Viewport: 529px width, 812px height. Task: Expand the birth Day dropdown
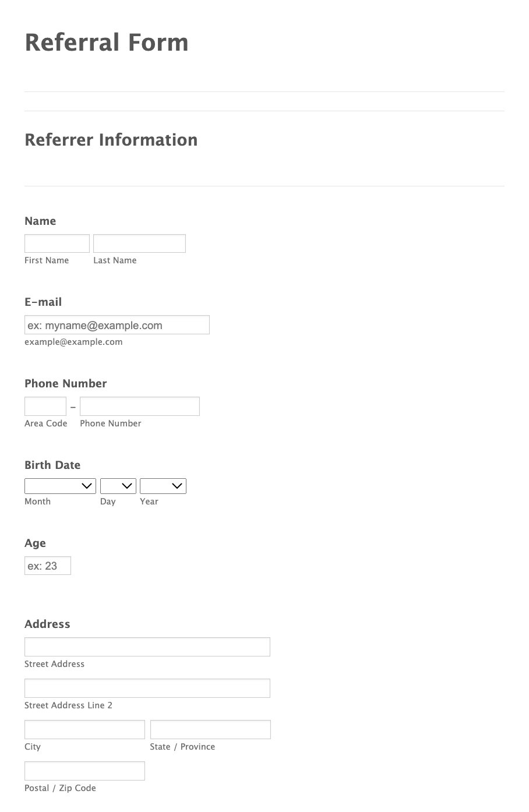click(118, 486)
